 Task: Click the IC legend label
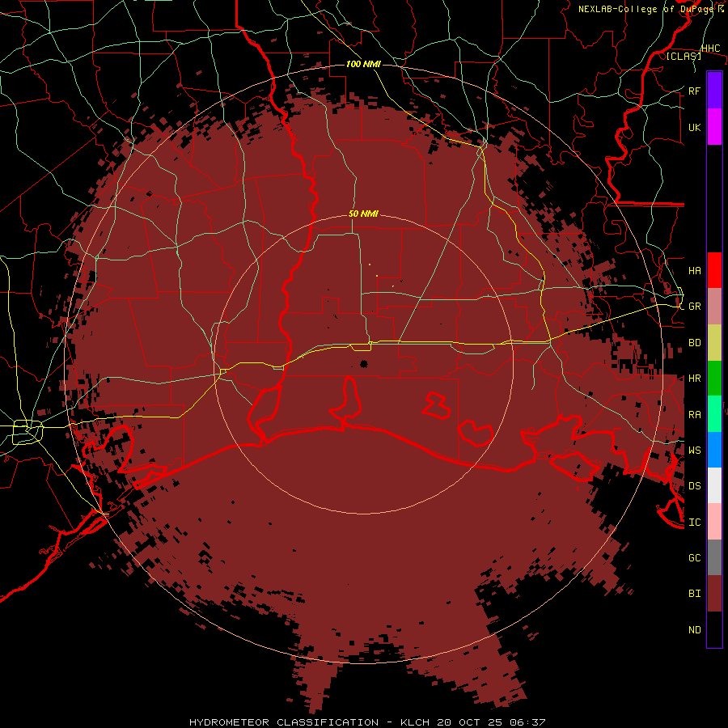pyautogui.click(x=695, y=523)
